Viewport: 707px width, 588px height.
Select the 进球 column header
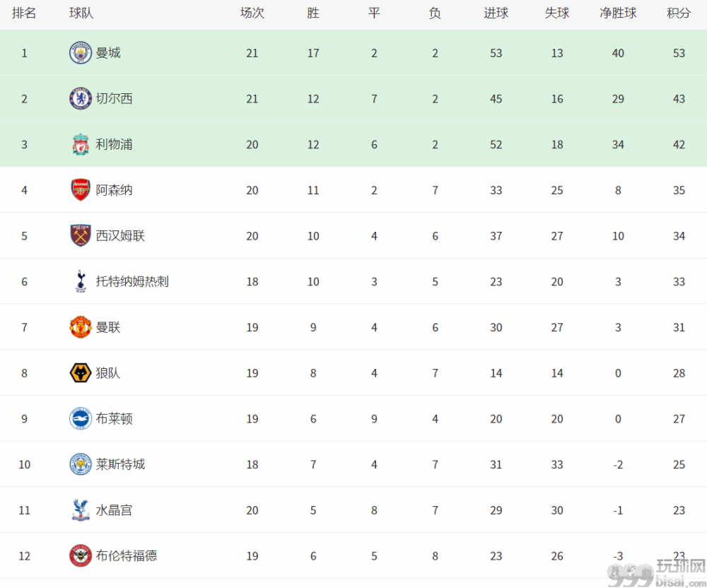[x=496, y=13]
